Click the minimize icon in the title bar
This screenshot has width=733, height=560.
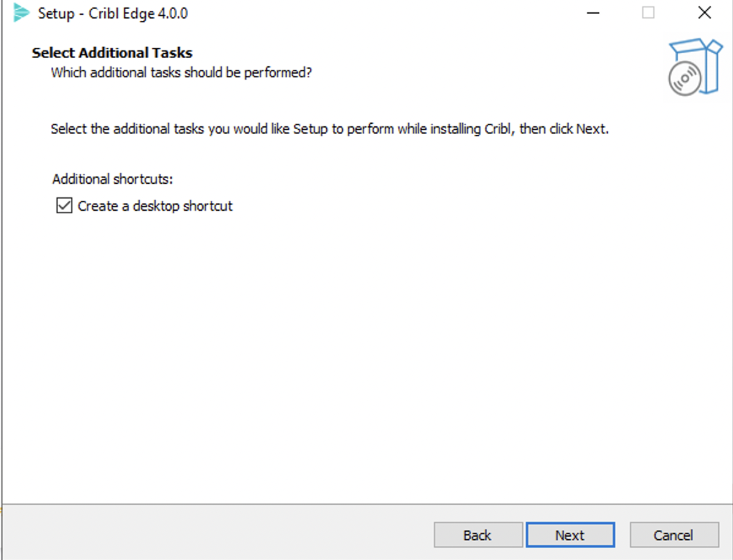pos(593,12)
